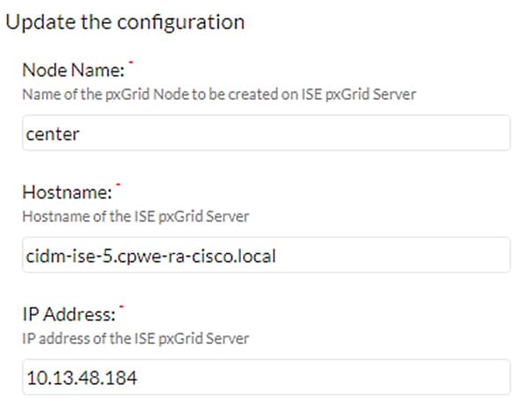Image resolution: width=530 pixels, height=420 pixels.
Task: Place cursor in the 'cidm-ise-5.cpwe-ra-cisco.local' text
Action: pyautogui.click(x=151, y=256)
